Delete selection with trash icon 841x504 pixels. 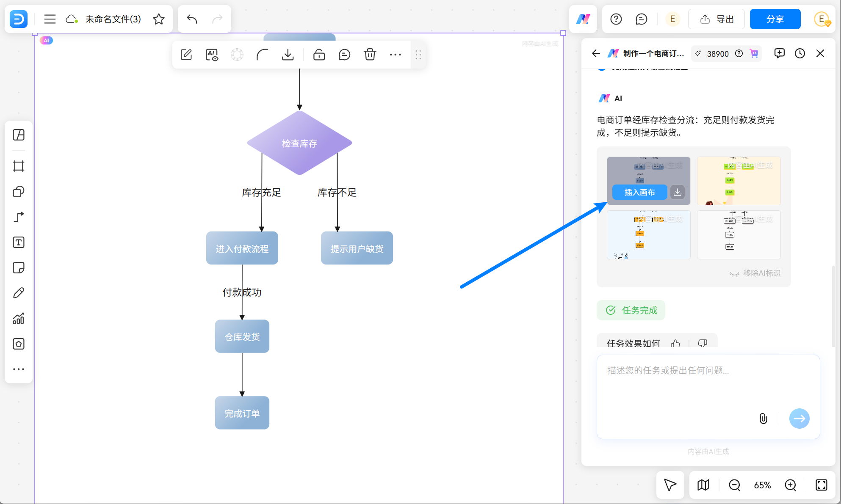370,55
